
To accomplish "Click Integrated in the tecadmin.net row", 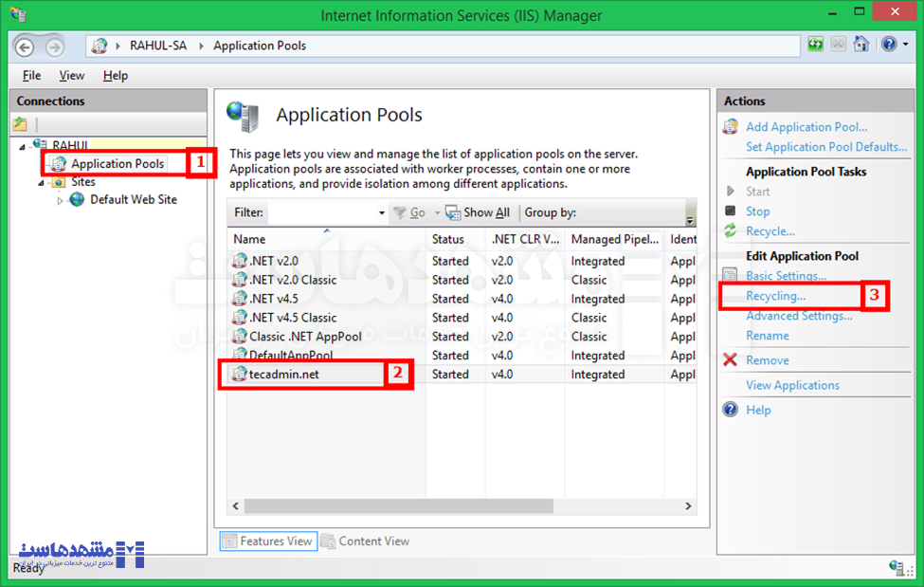I will tap(598, 374).
